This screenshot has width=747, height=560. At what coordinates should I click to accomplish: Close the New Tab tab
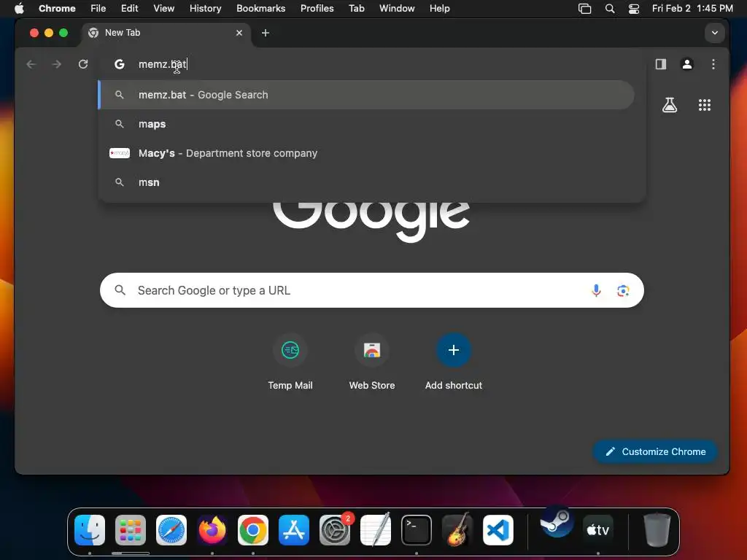239,32
